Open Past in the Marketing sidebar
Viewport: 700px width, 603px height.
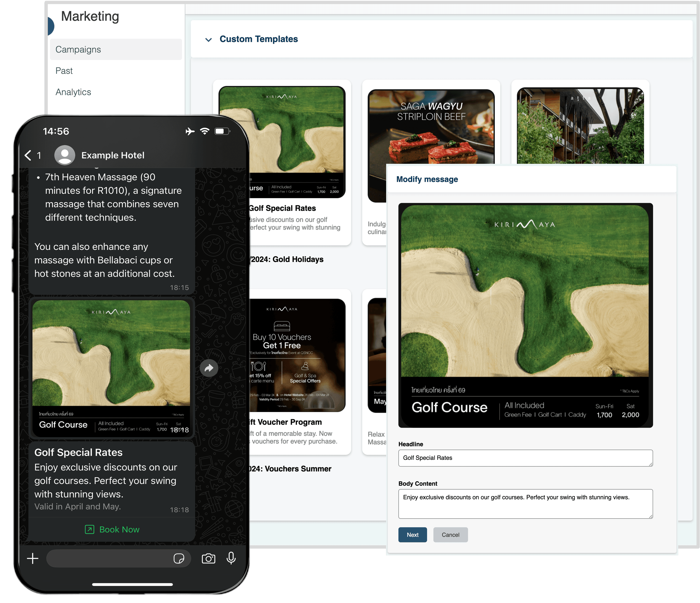64,71
